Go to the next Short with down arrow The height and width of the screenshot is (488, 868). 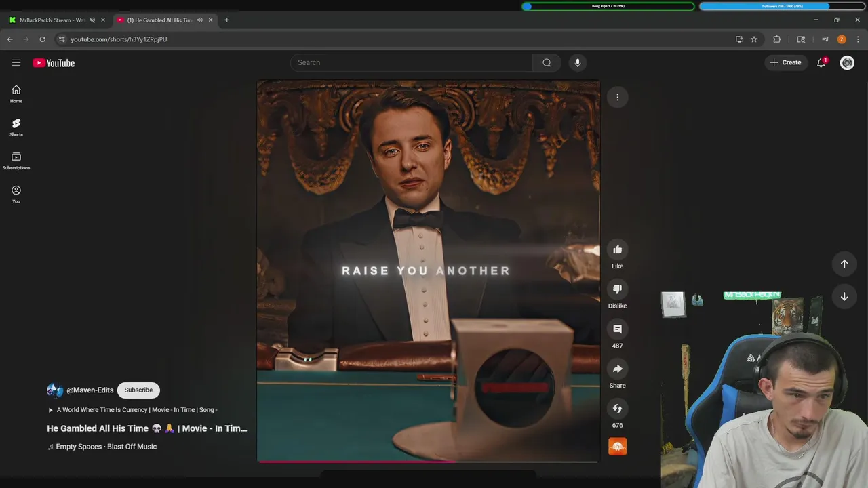(844, 296)
